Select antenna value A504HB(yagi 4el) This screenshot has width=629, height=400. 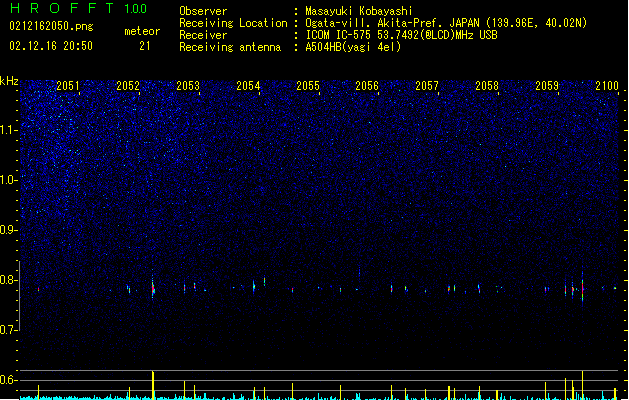(353, 47)
